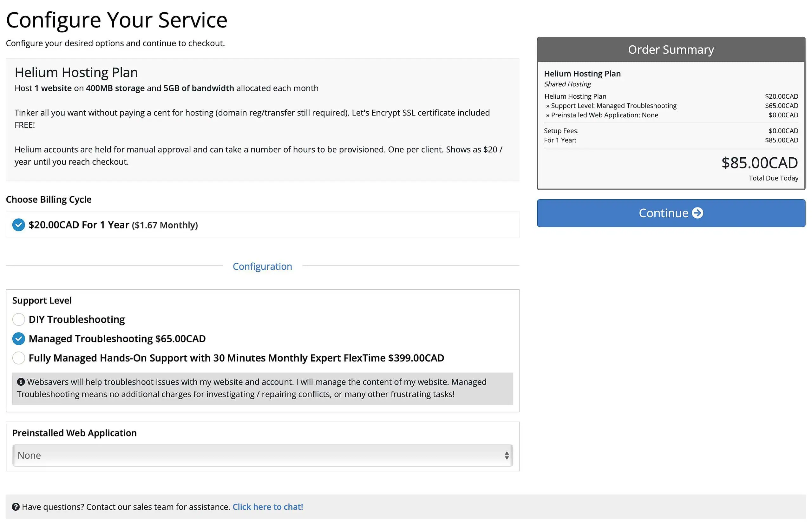The height and width of the screenshot is (525, 812).
Task: Click the Configuration divider label
Action: point(262,266)
